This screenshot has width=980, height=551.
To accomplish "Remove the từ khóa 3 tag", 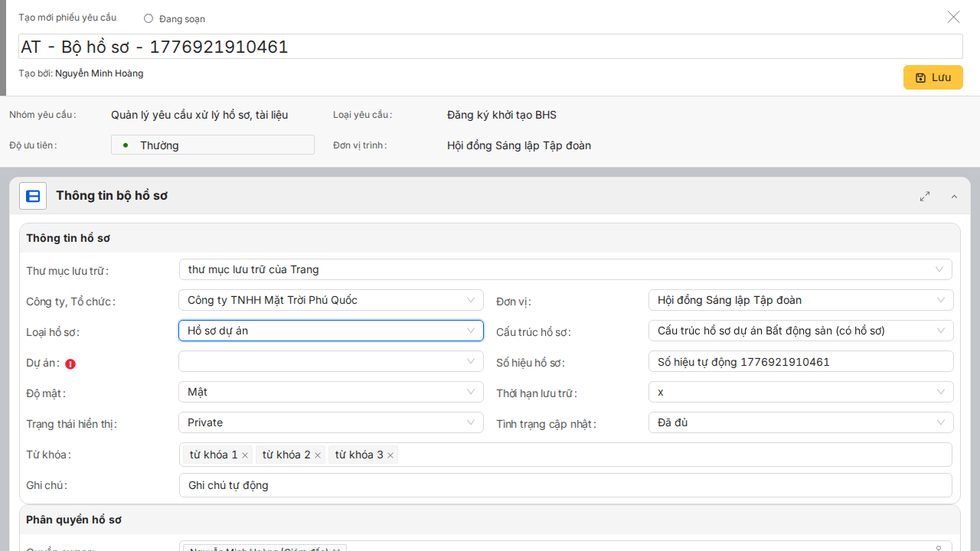I will click(x=390, y=455).
